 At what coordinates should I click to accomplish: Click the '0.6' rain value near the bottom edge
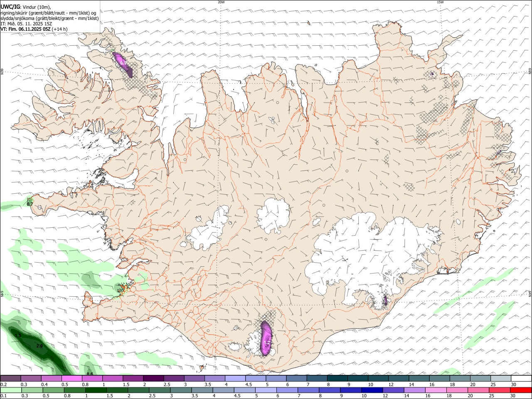point(89,374)
